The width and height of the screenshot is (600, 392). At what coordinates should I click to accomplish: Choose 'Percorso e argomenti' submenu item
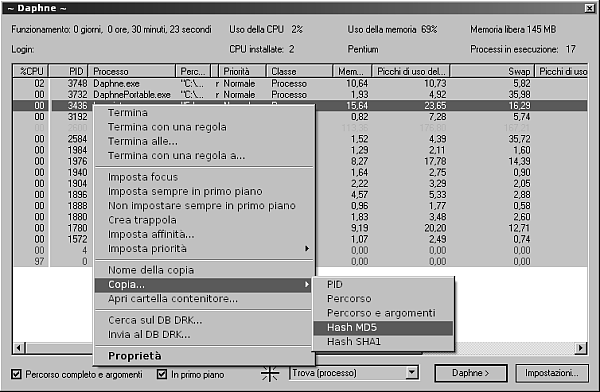(383, 313)
